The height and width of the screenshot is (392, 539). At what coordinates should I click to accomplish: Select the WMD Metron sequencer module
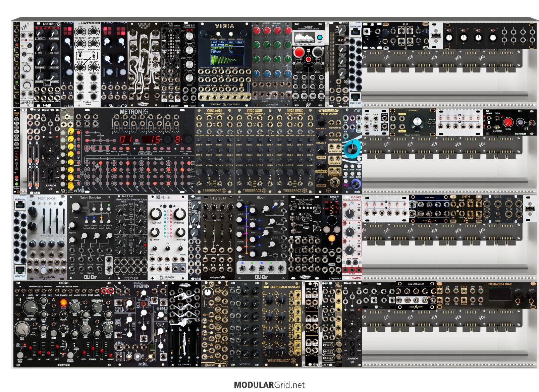(x=134, y=151)
